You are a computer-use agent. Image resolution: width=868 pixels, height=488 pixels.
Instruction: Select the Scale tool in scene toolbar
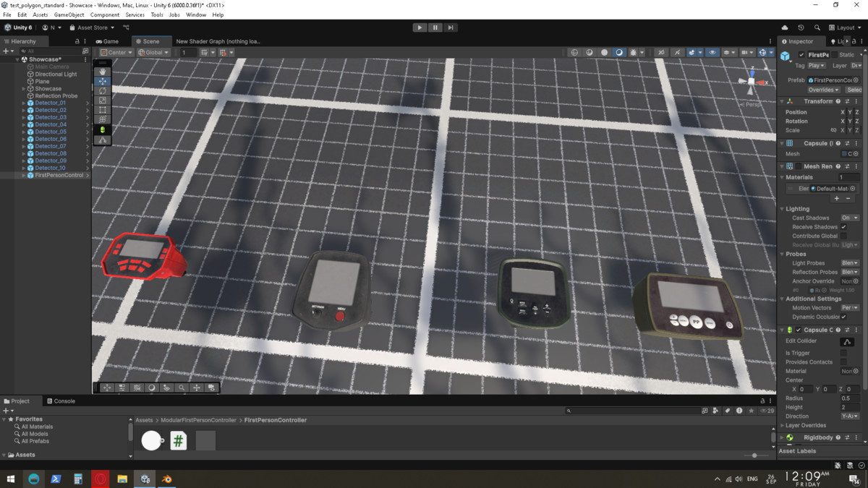click(103, 100)
